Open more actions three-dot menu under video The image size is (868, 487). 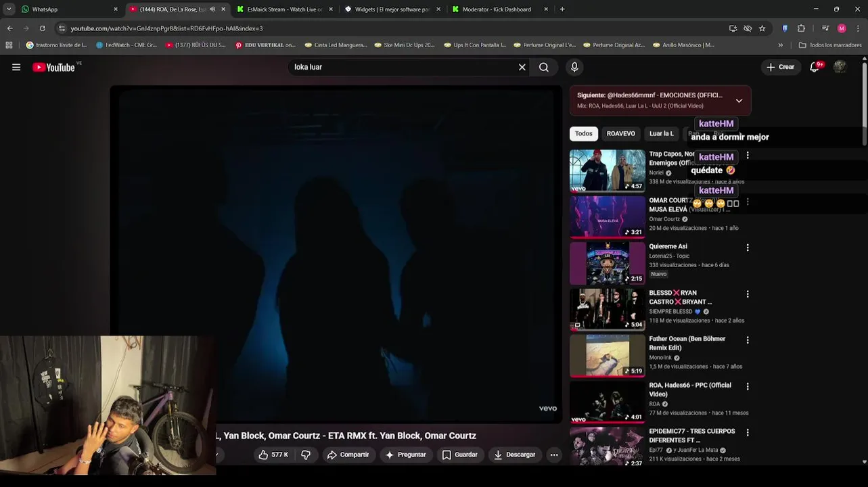(x=554, y=455)
